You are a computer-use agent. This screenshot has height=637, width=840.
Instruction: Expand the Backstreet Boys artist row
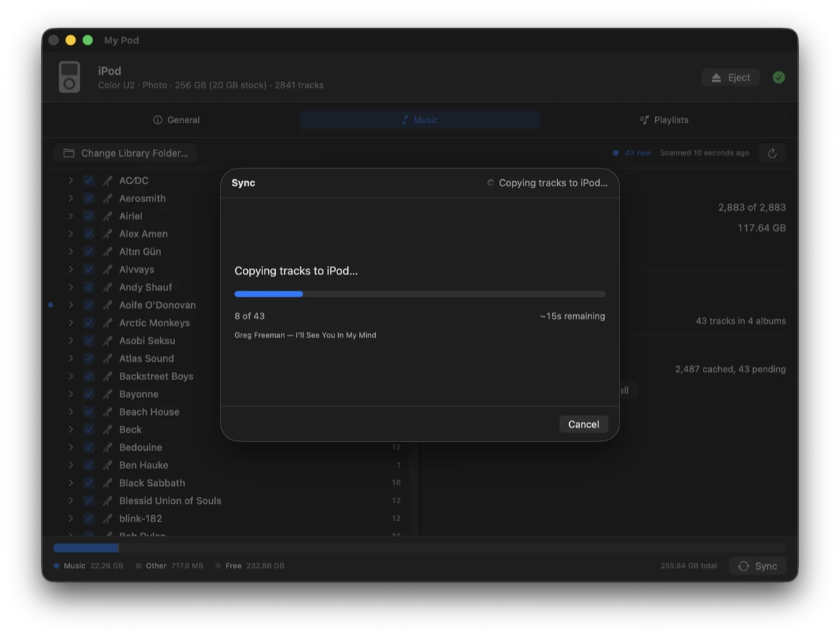click(x=71, y=376)
